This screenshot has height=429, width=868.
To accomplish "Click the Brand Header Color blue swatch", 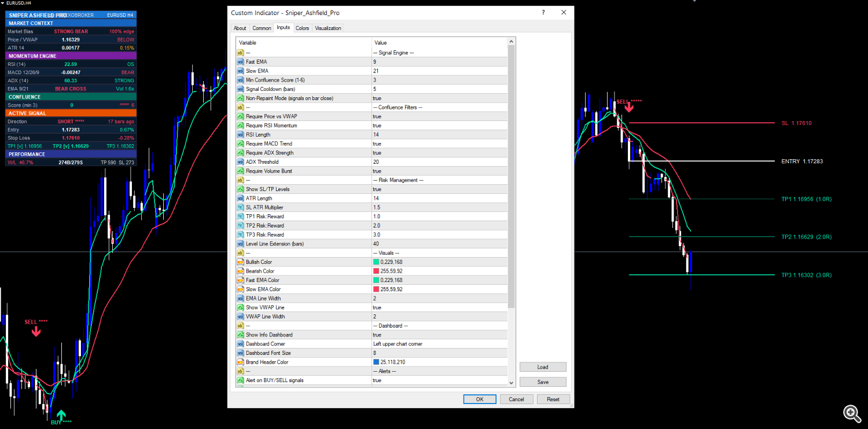I will [x=376, y=362].
